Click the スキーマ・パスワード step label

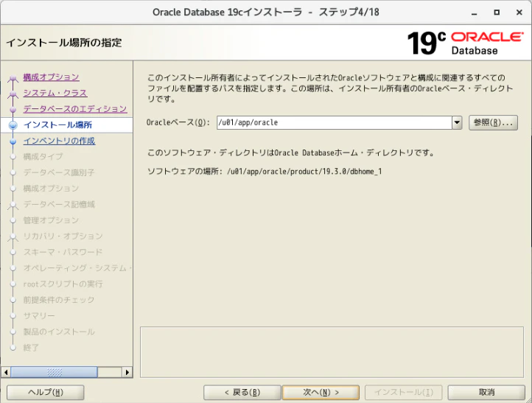[63, 252]
